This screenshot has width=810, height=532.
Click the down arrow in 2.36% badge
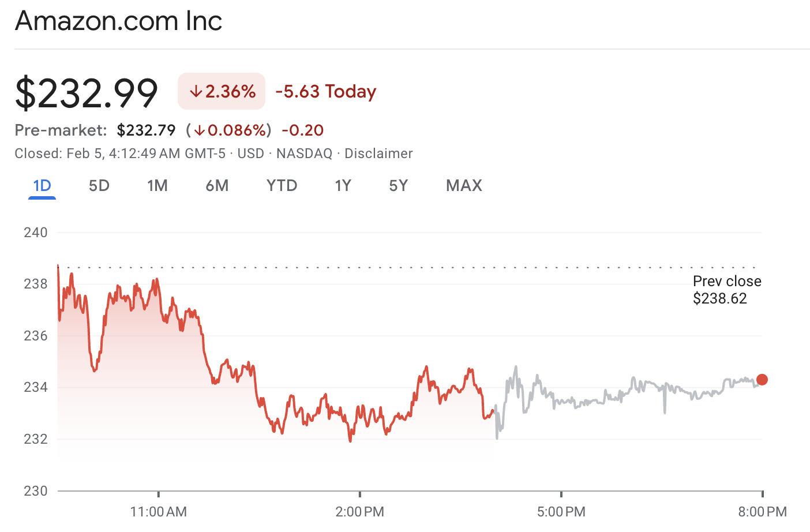pyautogui.click(x=196, y=91)
